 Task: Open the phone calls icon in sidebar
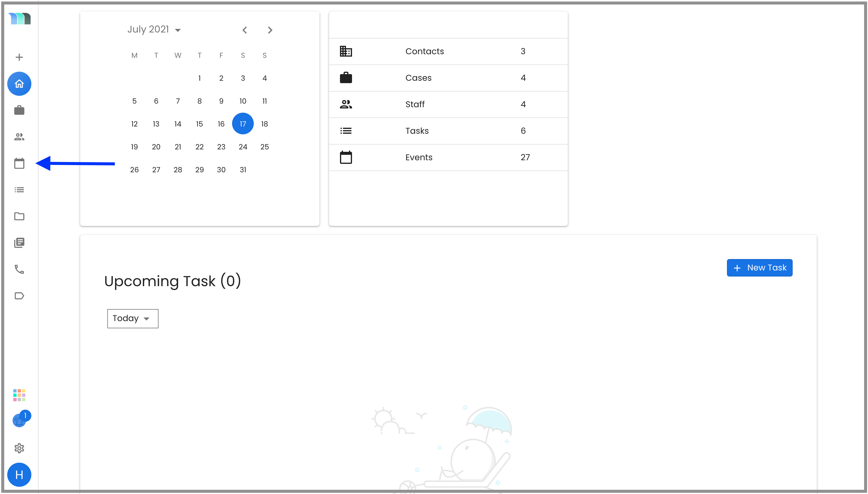pyautogui.click(x=19, y=269)
